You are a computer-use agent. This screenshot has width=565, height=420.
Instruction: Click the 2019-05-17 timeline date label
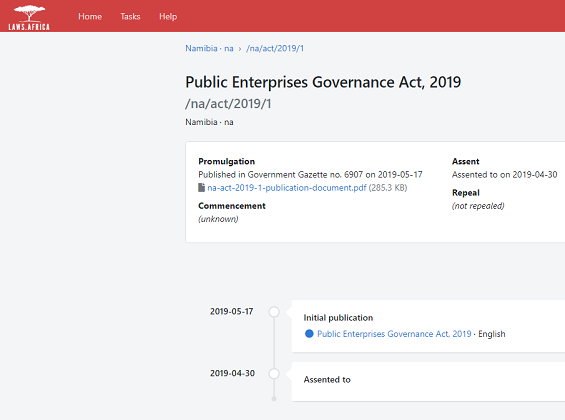(x=232, y=311)
